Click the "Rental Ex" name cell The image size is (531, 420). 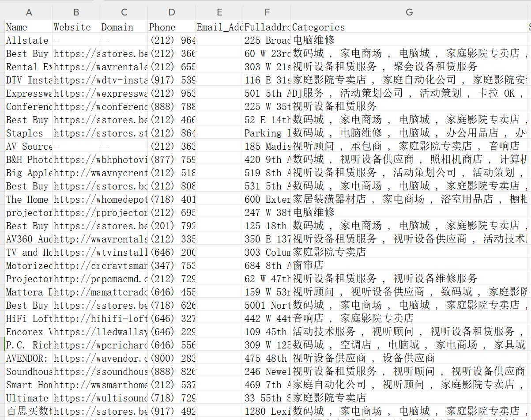29,67
